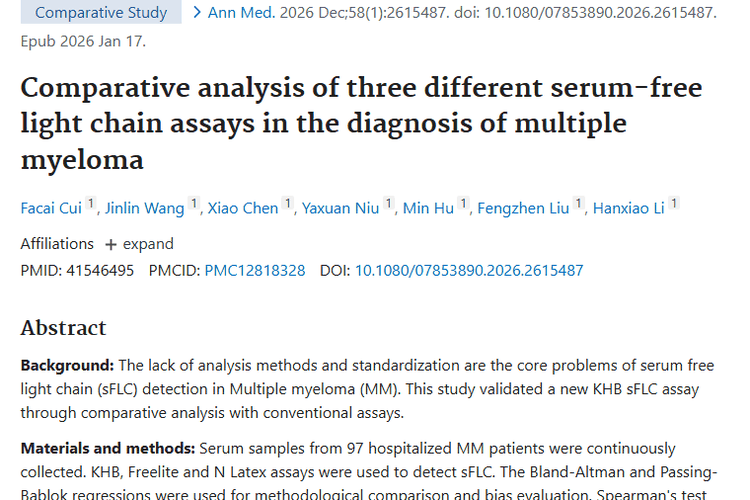The height and width of the screenshot is (500, 750).
Task: Click affiliation superscript after Fengzhen Liu
Action: pos(579,204)
